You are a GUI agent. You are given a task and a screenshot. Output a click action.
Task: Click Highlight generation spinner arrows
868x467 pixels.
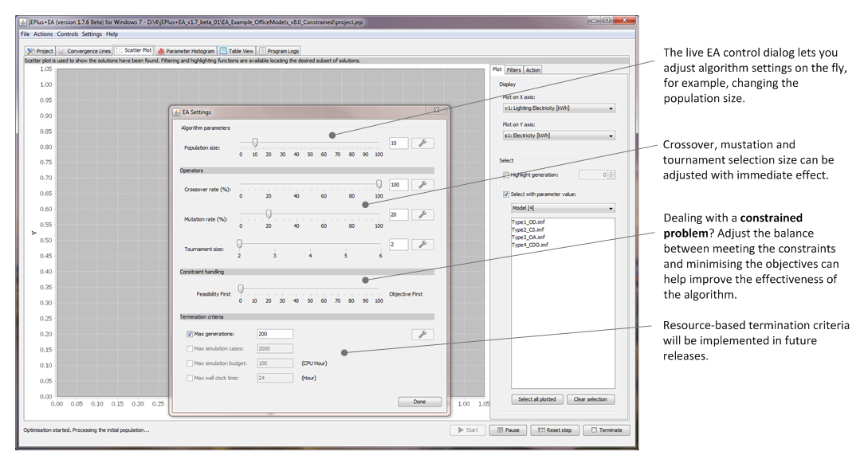(611, 175)
